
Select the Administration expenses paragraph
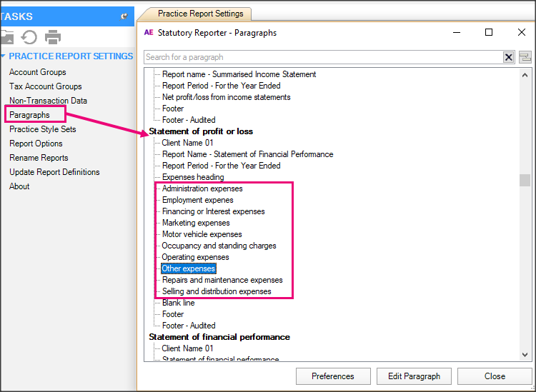point(202,189)
